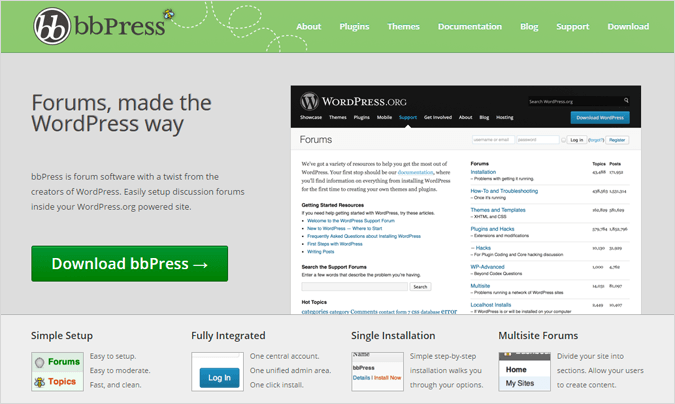
Task: Open the WordPress.org forums screenshot preview
Action: click(x=466, y=200)
